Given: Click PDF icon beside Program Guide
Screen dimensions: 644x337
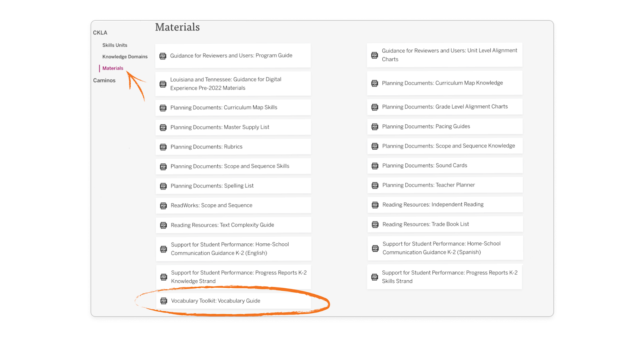Looking at the screenshot, I should (163, 56).
